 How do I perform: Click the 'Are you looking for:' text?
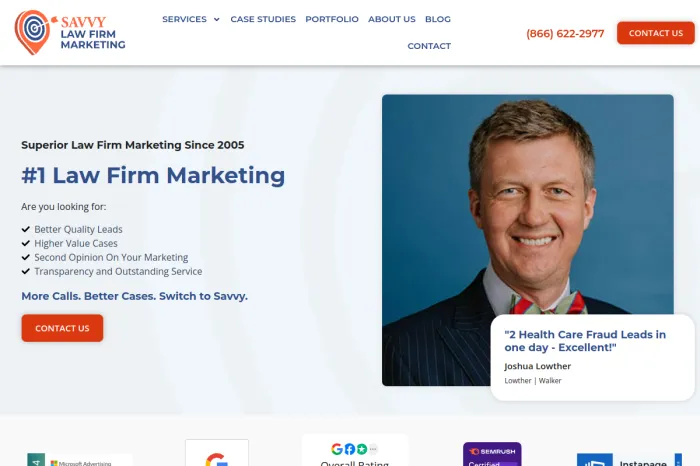63,207
